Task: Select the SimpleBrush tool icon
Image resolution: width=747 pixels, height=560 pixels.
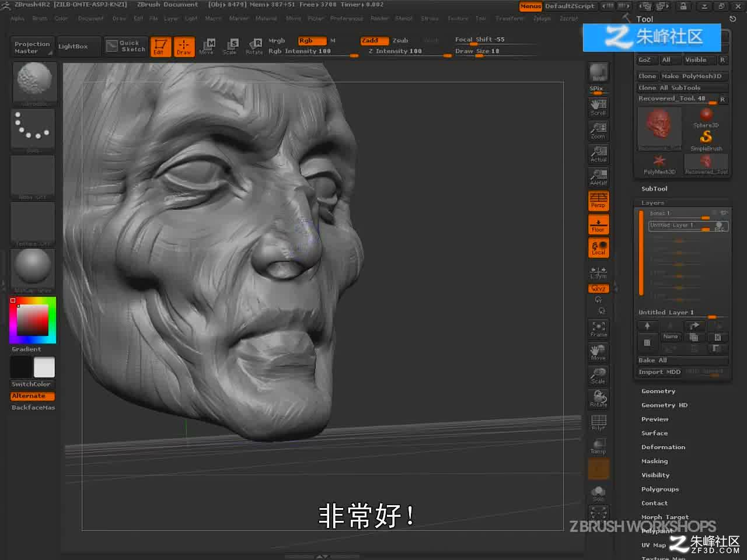Action: 706,141
